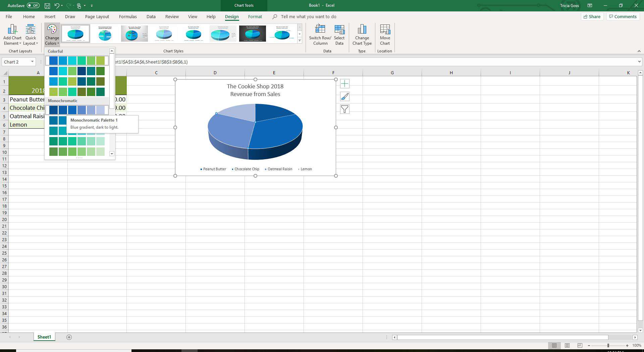Select the green monochromatic palette at bottom
Image resolution: width=644 pixels, height=352 pixels.
[x=77, y=151]
